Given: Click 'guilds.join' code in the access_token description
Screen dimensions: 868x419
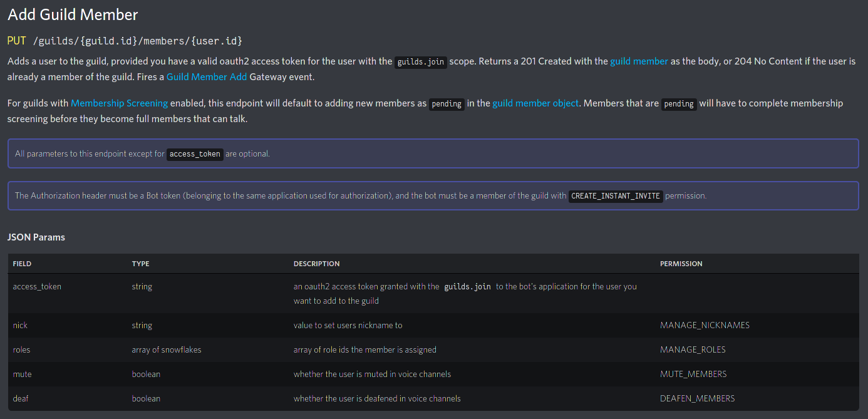Looking at the screenshot, I should coord(467,287).
